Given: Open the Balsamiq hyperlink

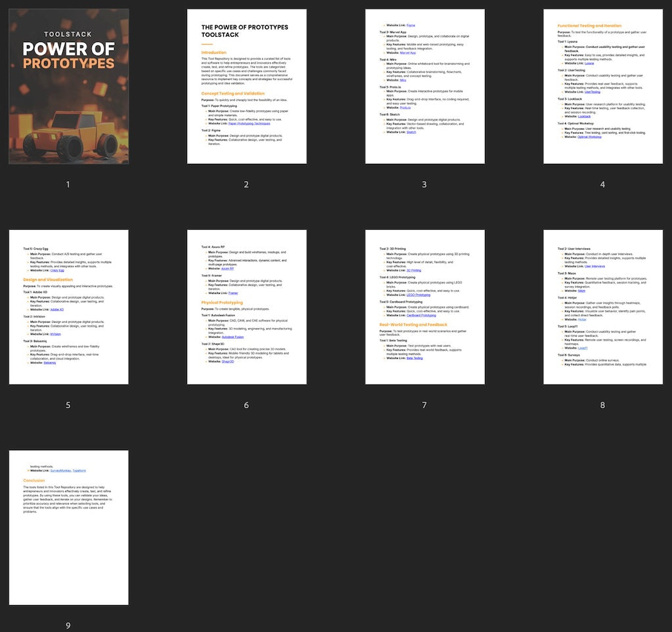Looking at the screenshot, I should [x=49, y=363].
